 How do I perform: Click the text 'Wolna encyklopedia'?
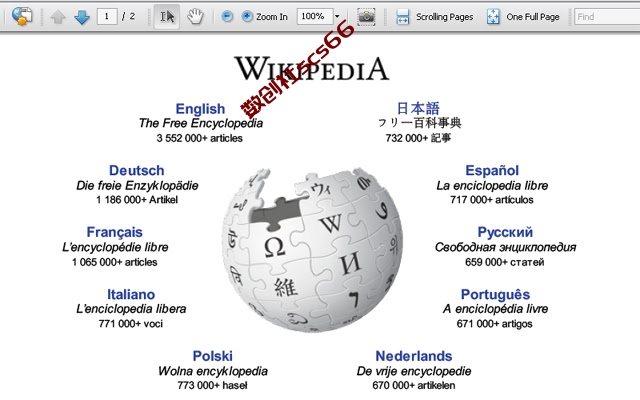213,371
